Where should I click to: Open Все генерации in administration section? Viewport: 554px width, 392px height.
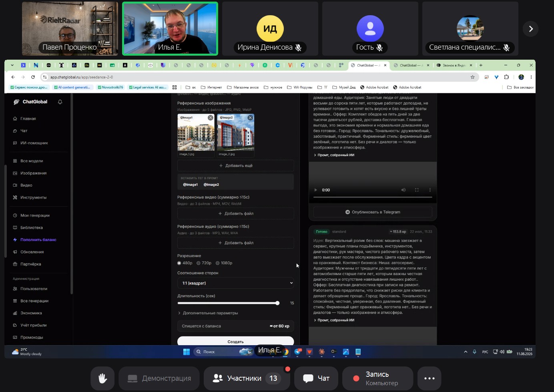34,301
